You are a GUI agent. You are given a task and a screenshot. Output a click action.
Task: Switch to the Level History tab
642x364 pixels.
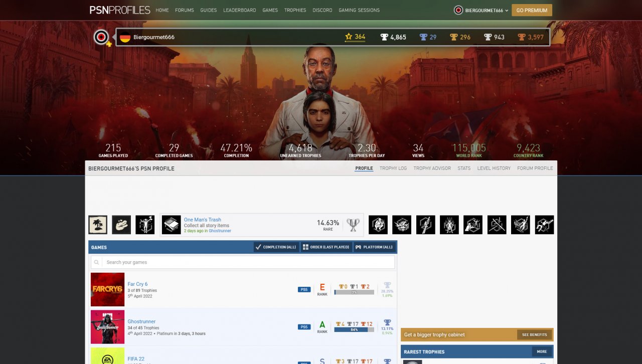pyautogui.click(x=494, y=168)
